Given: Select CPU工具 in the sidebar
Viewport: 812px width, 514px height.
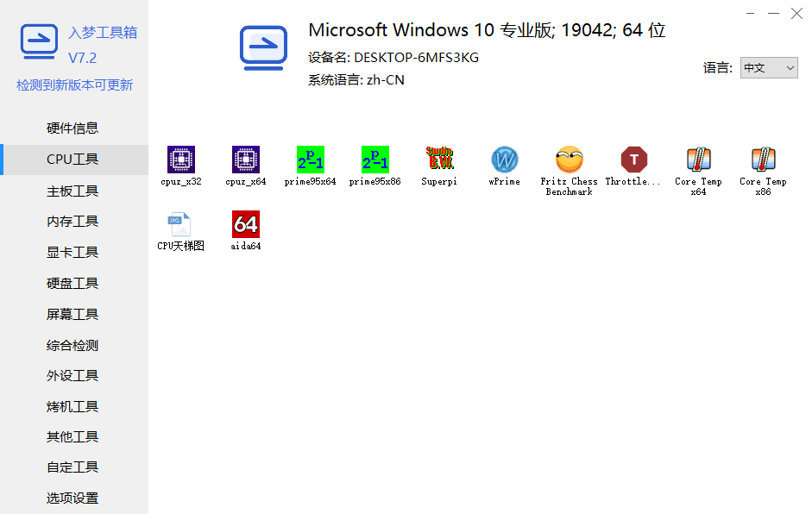Looking at the screenshot, I should [x=74, y=160].
